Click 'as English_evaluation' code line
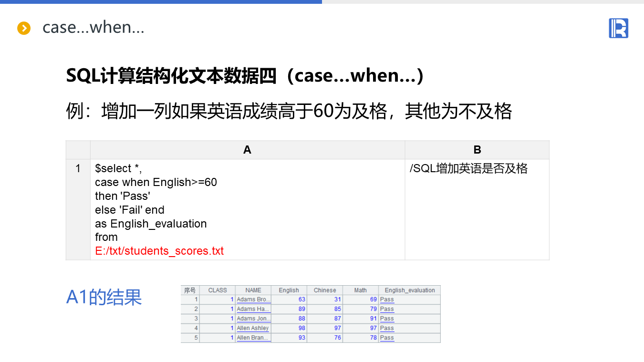 [151, 224]
